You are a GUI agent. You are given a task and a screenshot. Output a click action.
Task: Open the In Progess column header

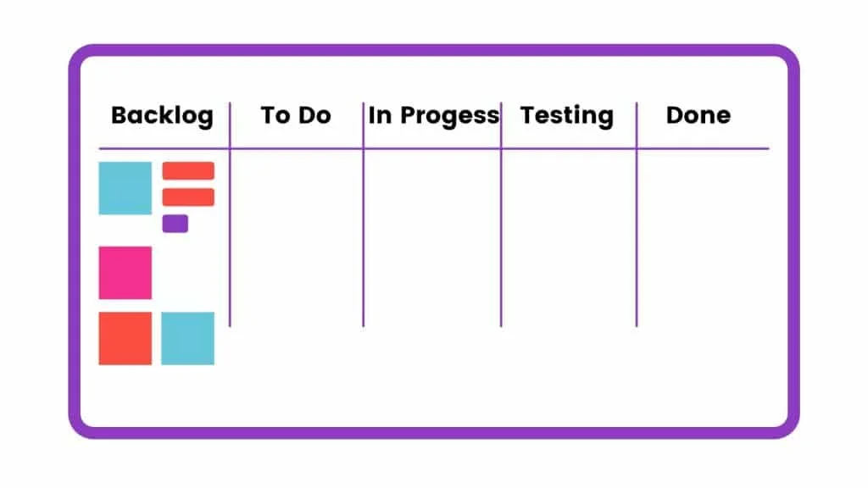(433, 115)
